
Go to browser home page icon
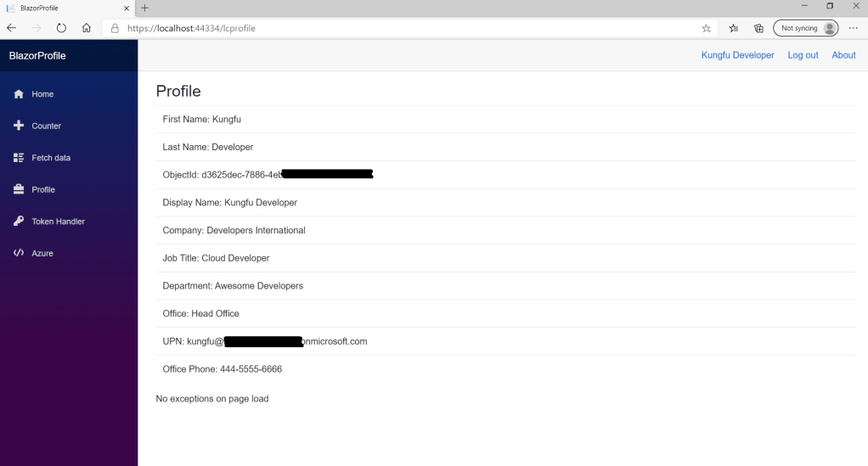pyautogui.click(x=87, y=28)
